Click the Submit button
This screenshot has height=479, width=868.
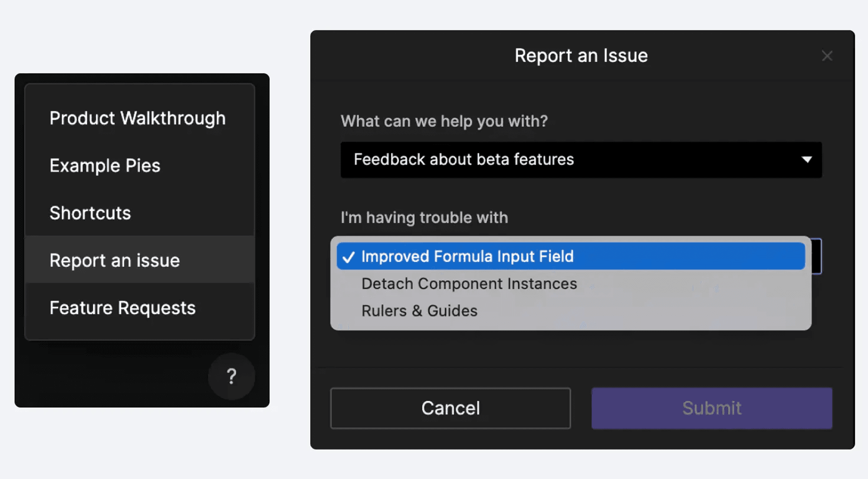(711, 408)
